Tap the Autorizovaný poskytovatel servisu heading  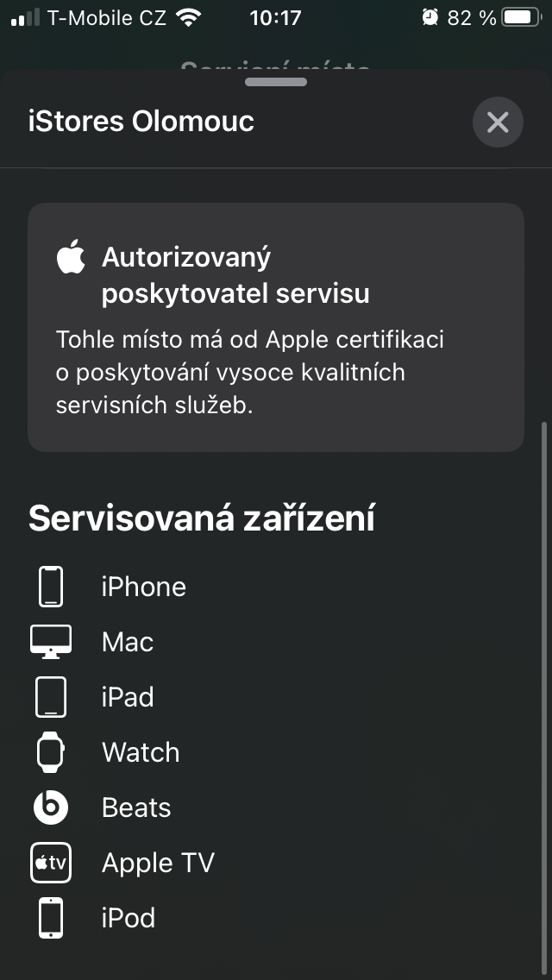tap(235, 275)
